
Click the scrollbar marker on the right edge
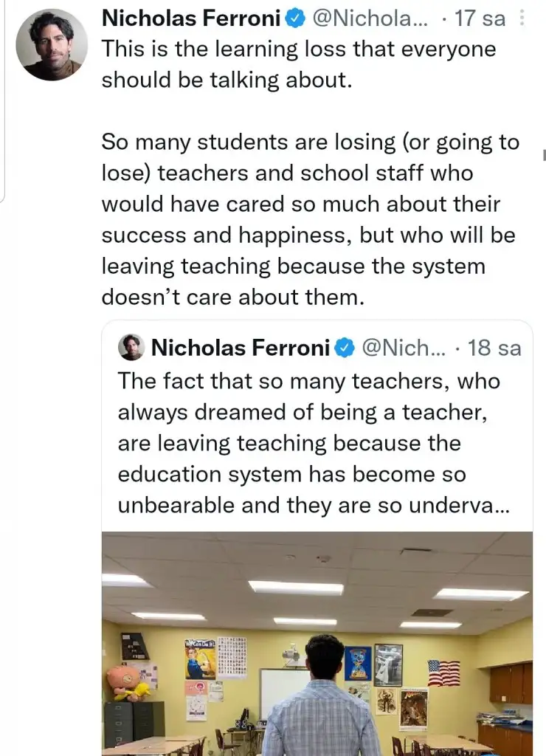(543, 154)
